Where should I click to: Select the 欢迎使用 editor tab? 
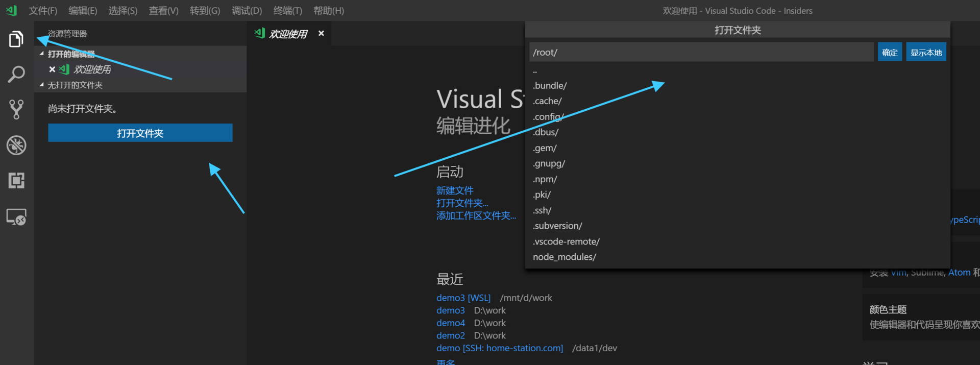click(x=288, y=34)
